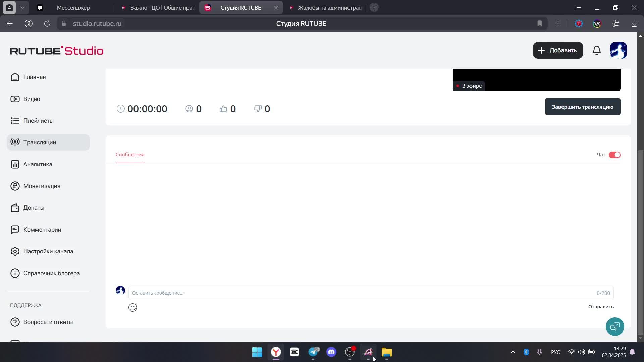Select the Аналитика sidebar icon
The width and height of the screenshot is (644, 362).
15,164
